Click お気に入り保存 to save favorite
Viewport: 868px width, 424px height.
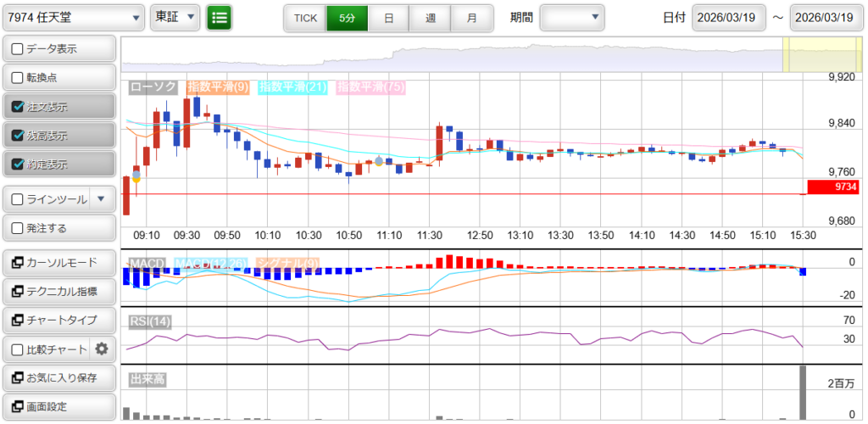58,377
